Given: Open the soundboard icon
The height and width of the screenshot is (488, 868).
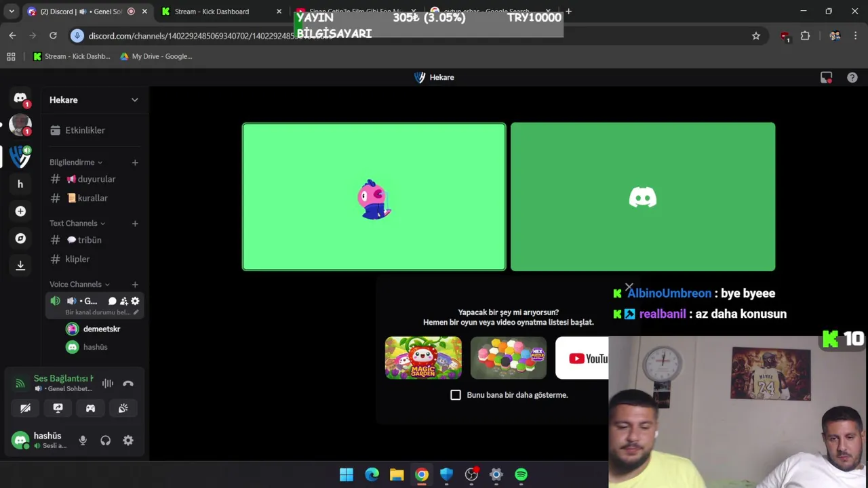Looking at the screenshot, I should [x=123, y=408].
